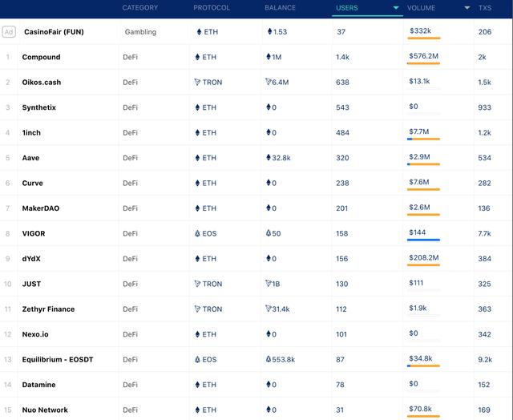
Task: Select the PROTOCOL column header
Action: click(x=212, y=8)
